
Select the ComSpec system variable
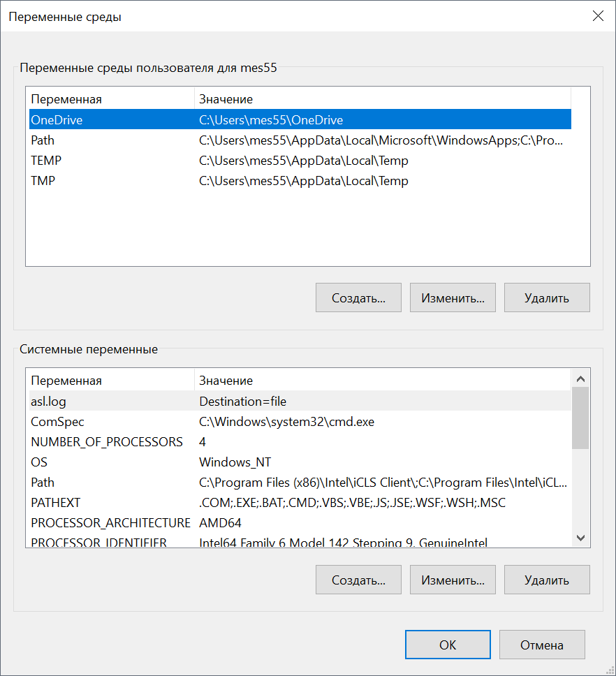coord(57,422)
